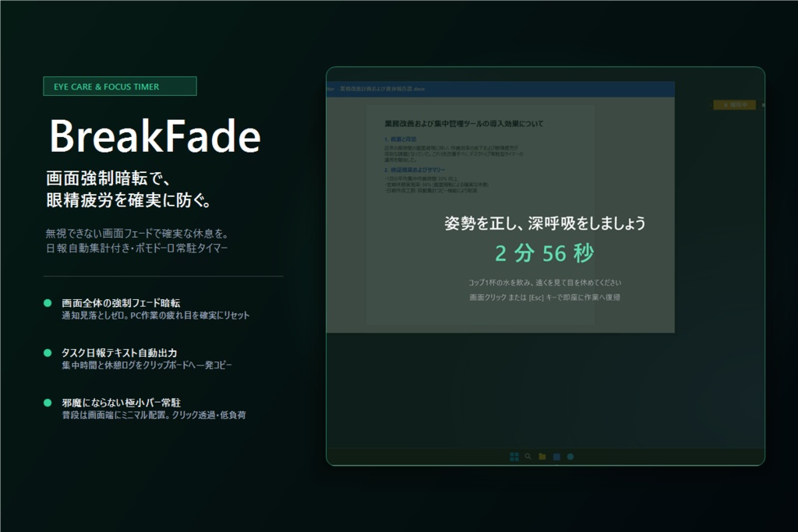Open the blue square document app taskbar icon
The image size is (798, 532).
point(556,456)
